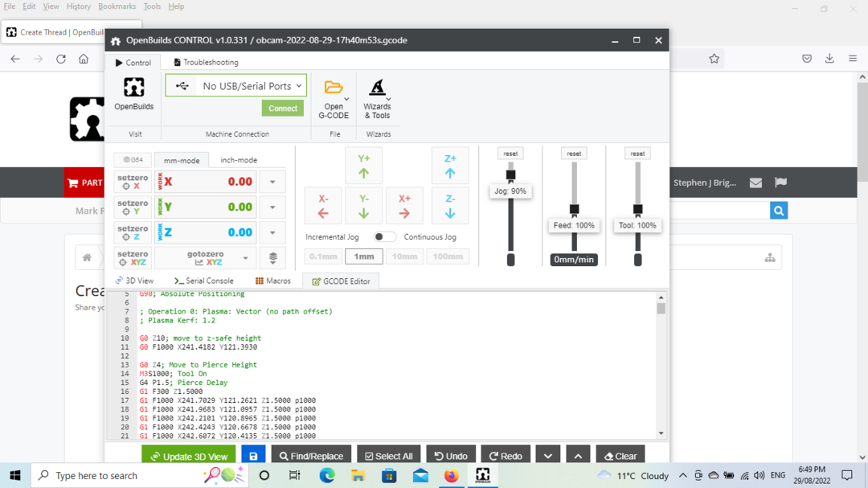This screenshot has height=488, width=868.
Task: Jog Z+ upward arrow
Action: click(x=450, y=166)
